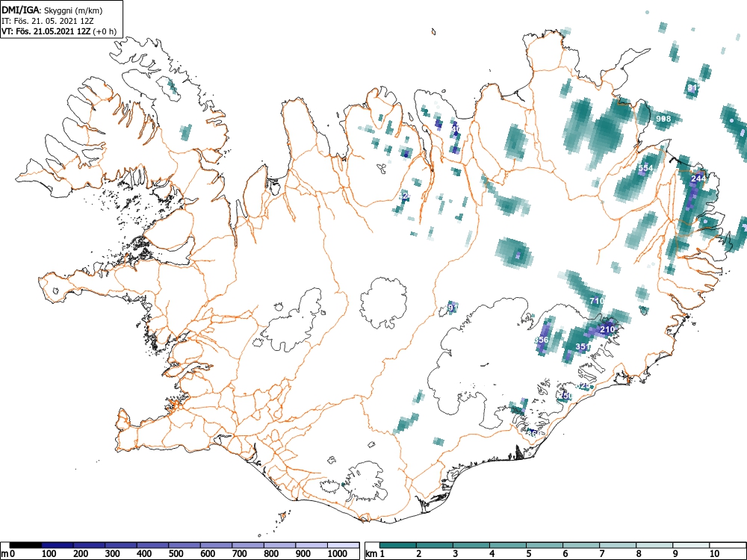Pick the teal swatch between 4 and 5 km

click(508, 545)
